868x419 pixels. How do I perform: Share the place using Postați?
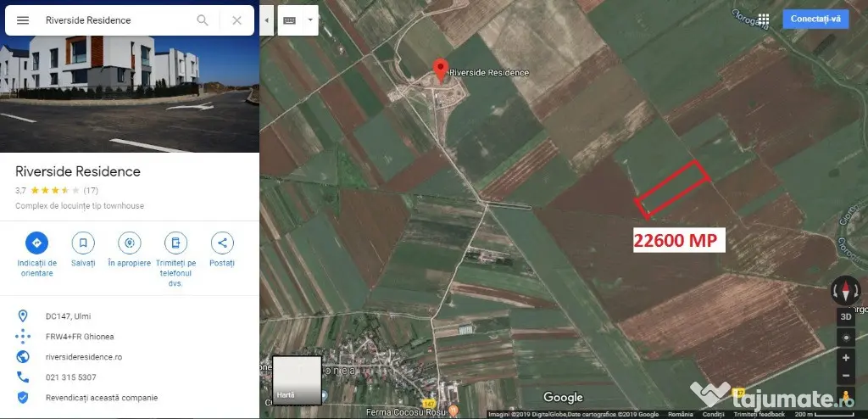(222, 243)
